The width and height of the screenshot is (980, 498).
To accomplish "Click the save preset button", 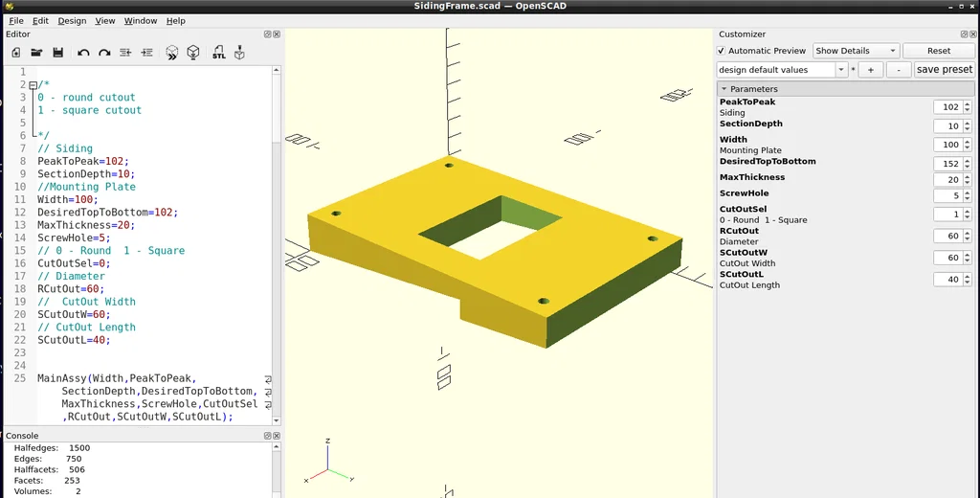I will click(x=944, y=70).
